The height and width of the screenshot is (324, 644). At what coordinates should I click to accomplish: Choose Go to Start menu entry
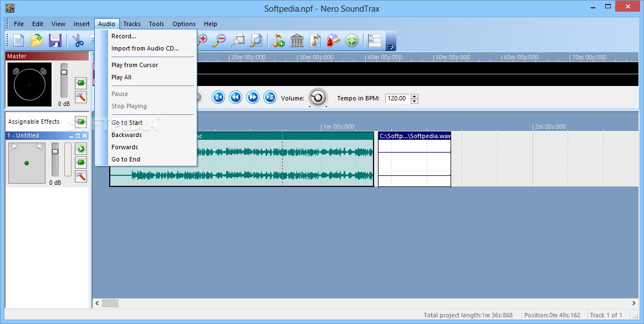146,123
